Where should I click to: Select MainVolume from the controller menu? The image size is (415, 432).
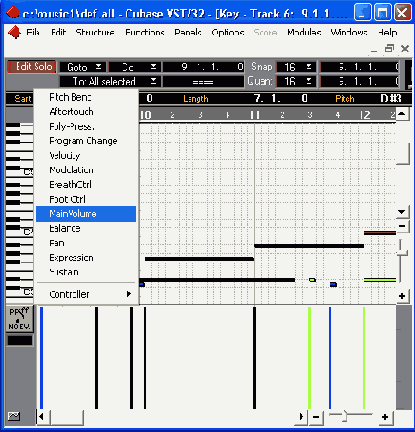(x=86, y=214)
